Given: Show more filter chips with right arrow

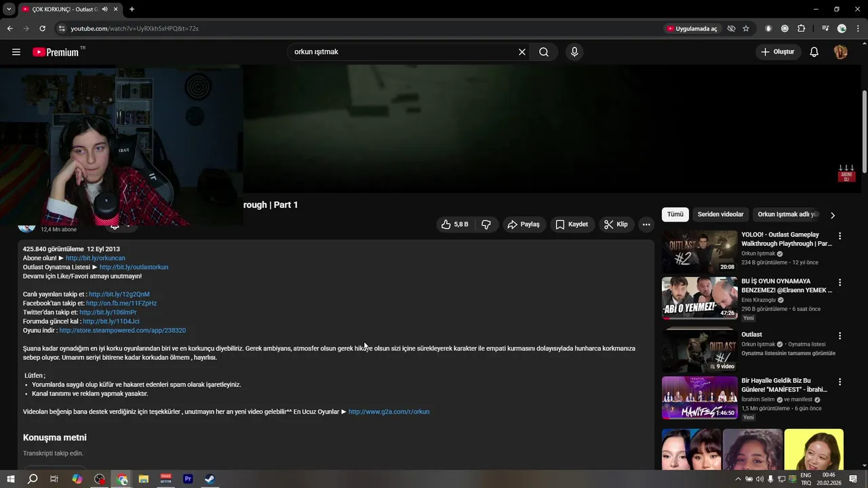Looking at the screenshot, I should point(833,215).
